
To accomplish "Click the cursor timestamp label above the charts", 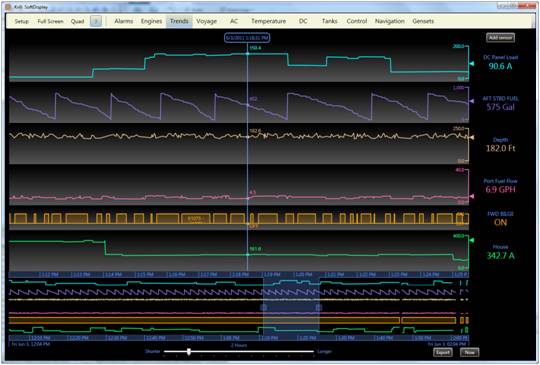I will point(247,38).
